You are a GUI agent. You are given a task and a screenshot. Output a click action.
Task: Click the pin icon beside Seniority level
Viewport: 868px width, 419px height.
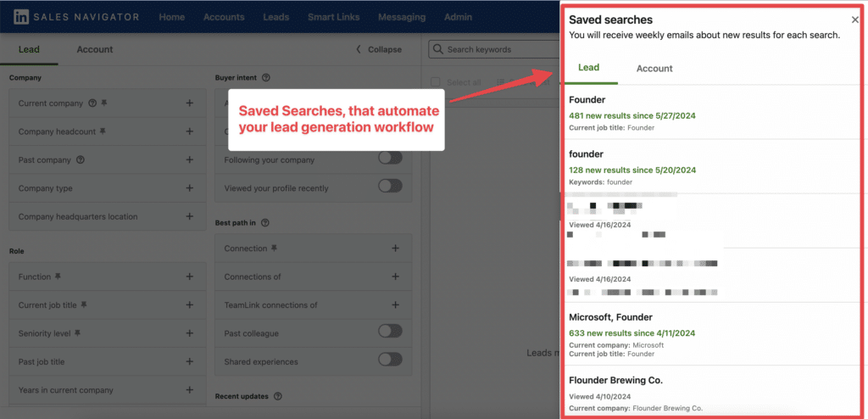[77, 333]
